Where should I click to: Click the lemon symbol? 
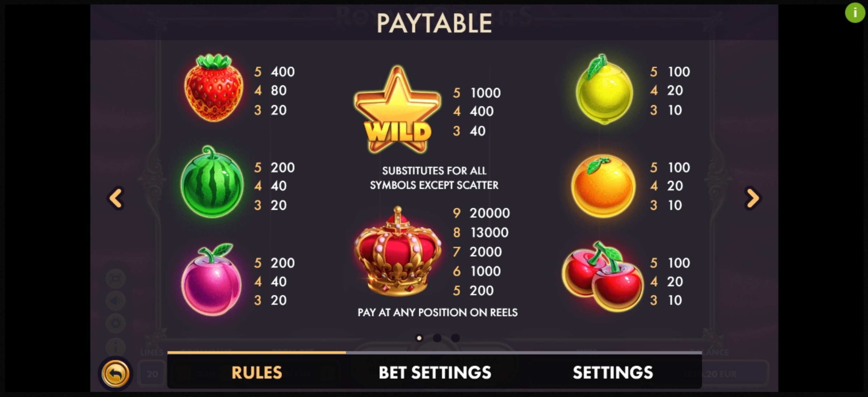pos(604,89)
